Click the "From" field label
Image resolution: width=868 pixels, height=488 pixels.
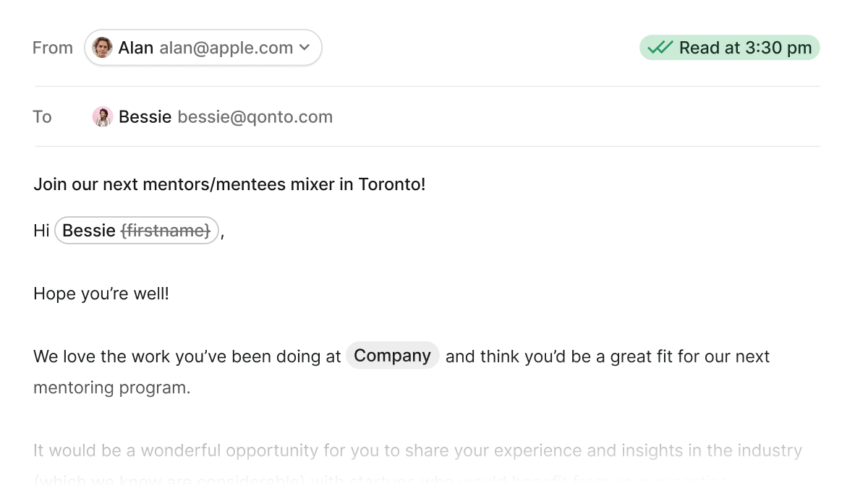pyautogui.click(x=53, y=48)
